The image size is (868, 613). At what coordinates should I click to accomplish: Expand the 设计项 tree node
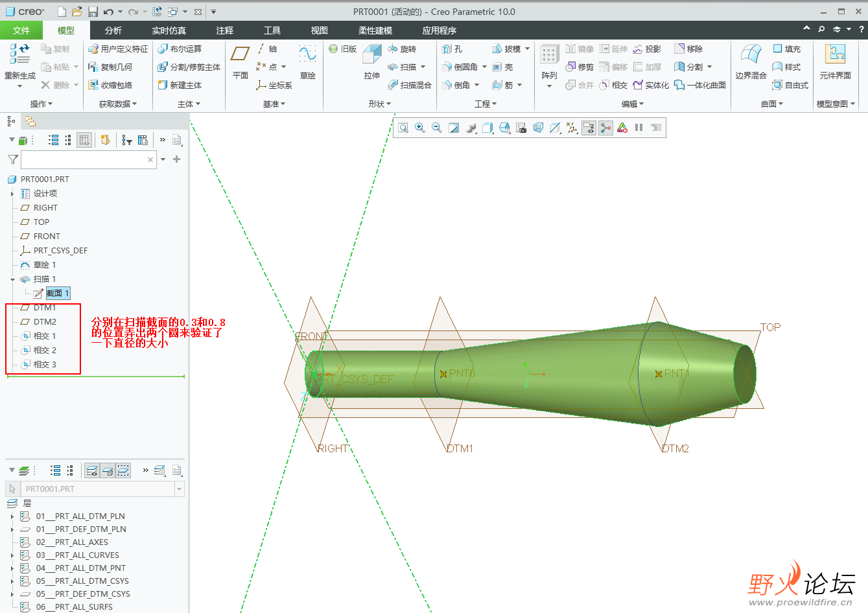tap(12, 194)
